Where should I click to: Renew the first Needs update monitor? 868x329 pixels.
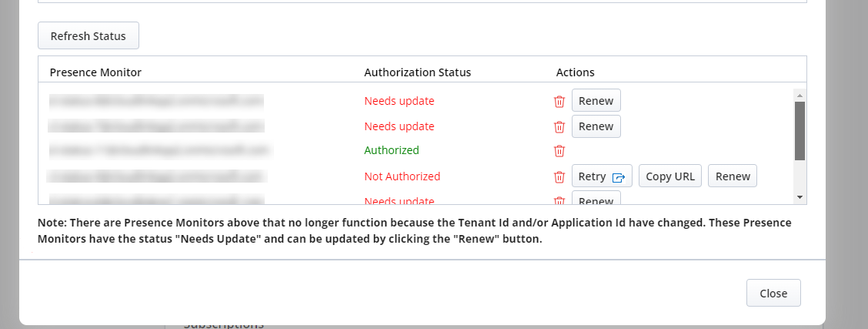pos(596,101)
